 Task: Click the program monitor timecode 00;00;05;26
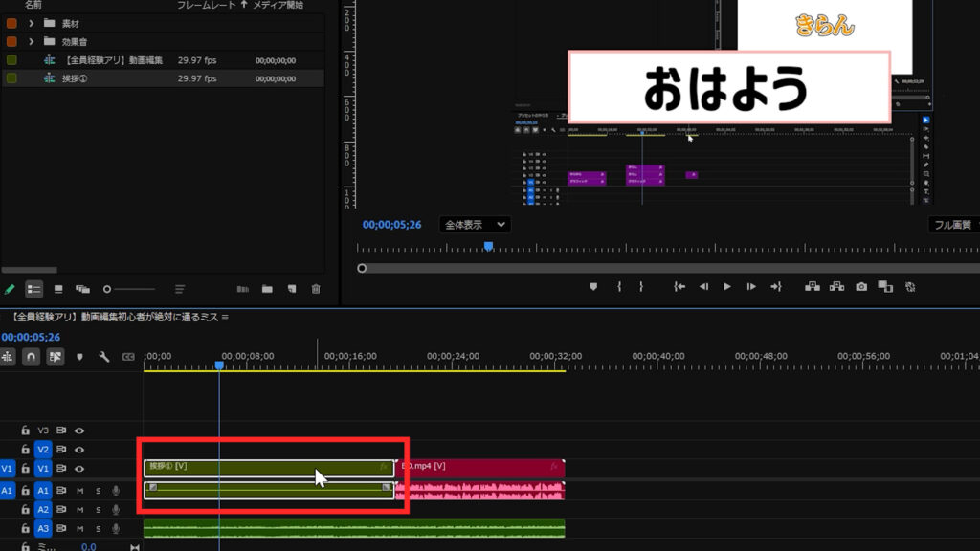pos(391,224)
